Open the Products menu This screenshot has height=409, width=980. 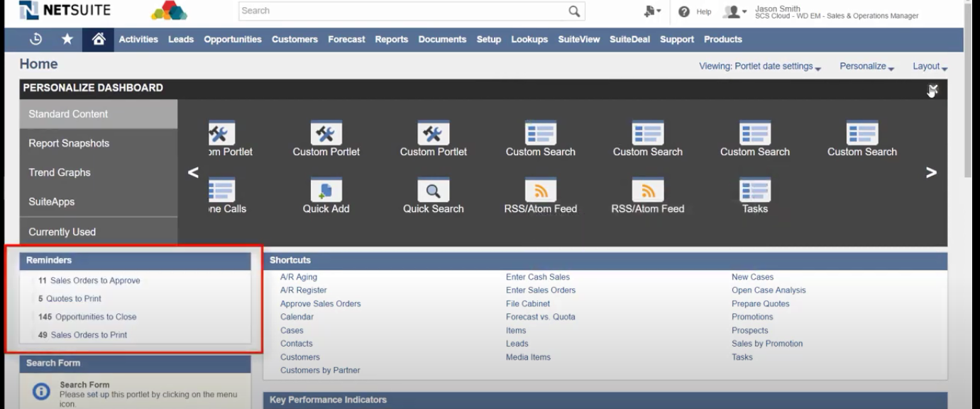(723, 40)
